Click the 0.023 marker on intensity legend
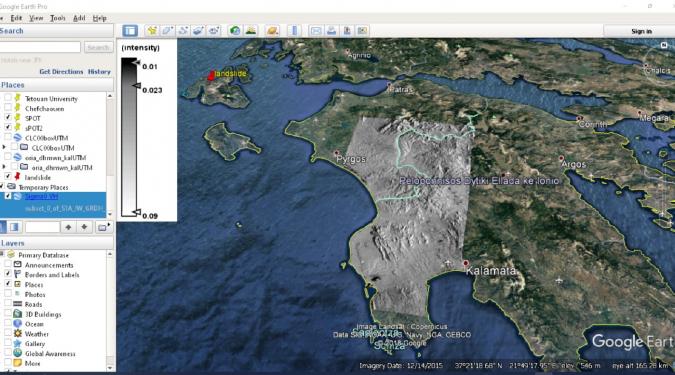675x375 pixels. click(136, 86)
